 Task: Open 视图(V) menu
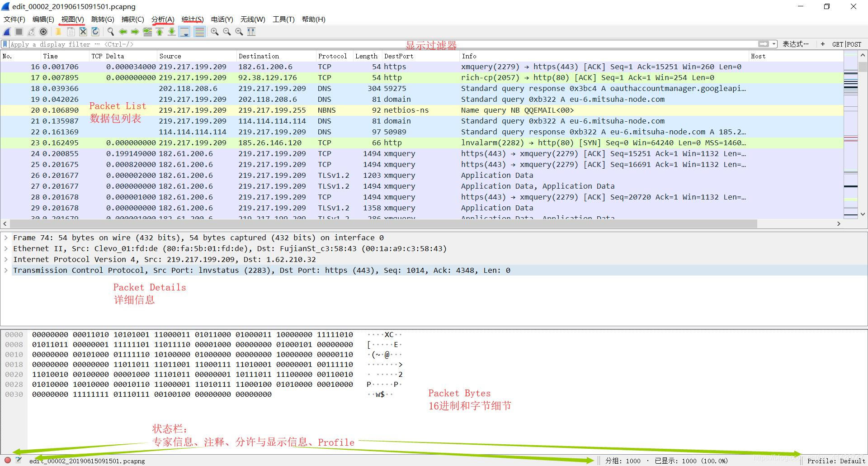[73, 19]
